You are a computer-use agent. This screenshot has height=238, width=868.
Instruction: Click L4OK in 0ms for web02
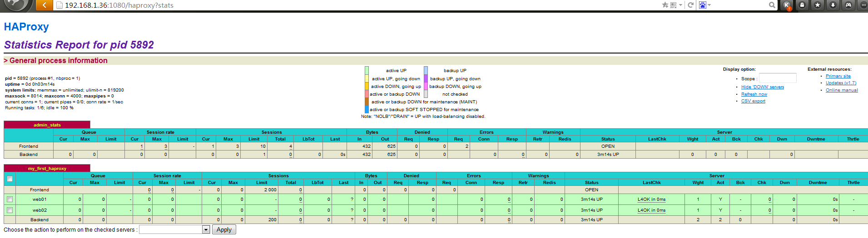(x=651, y=210)
